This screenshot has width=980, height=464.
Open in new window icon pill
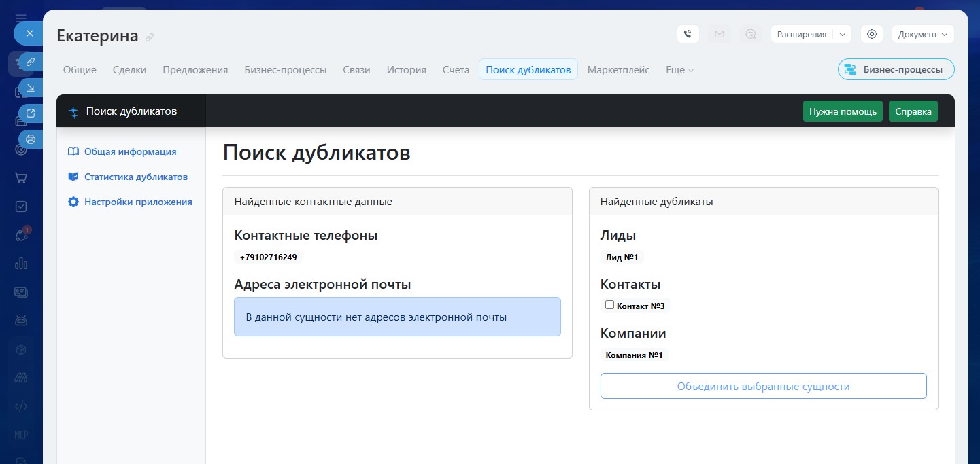(x=30, y=113)
